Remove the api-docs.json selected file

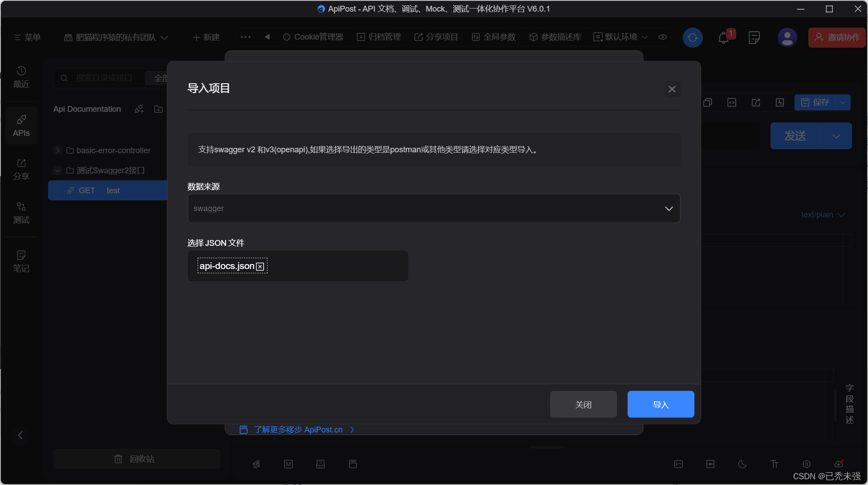point(260,266)
